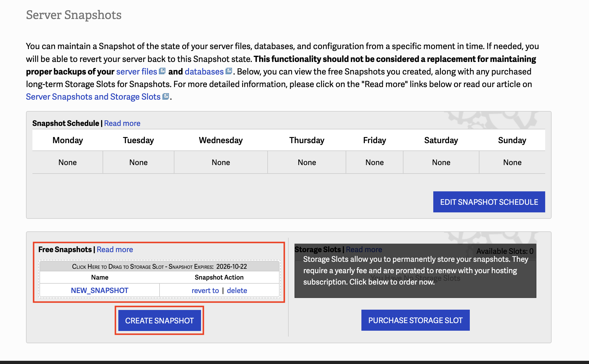The height and width of the screenshot is (364, 589).
Task: Click revert to for NEW_SNAPSHOT
Action: 205,290
